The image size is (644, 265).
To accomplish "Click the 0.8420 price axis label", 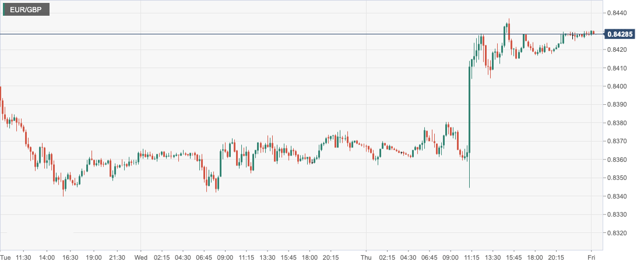I will 617,50.
